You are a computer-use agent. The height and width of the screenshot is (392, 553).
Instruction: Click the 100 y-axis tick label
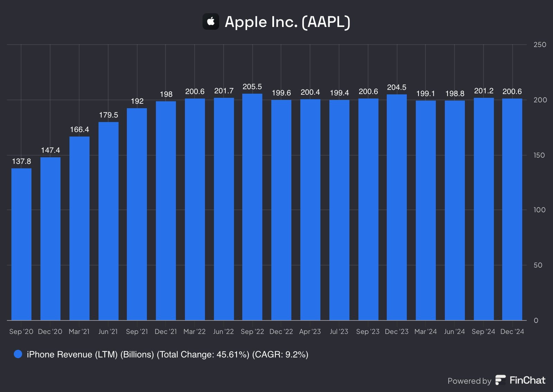click(539, 210)
